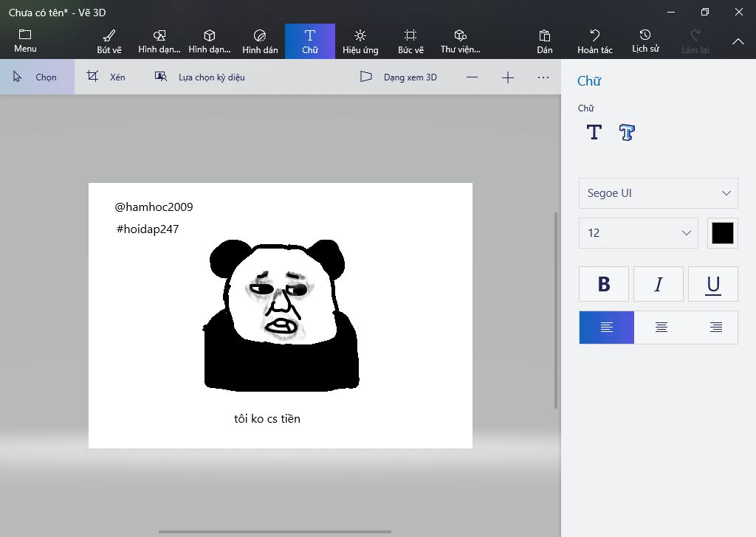Click the @hamhoc2009 text on canvas

154,207
